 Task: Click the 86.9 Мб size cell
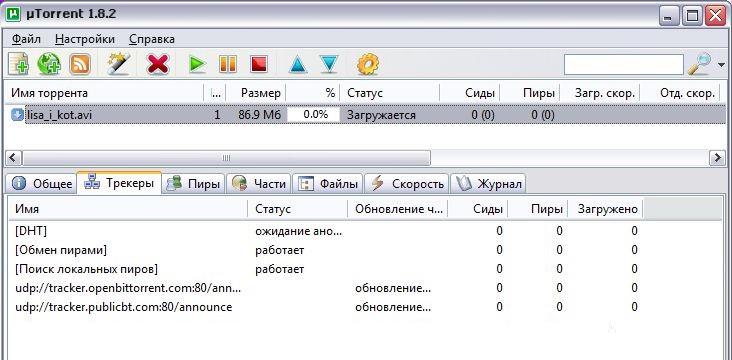click(259, 115)
